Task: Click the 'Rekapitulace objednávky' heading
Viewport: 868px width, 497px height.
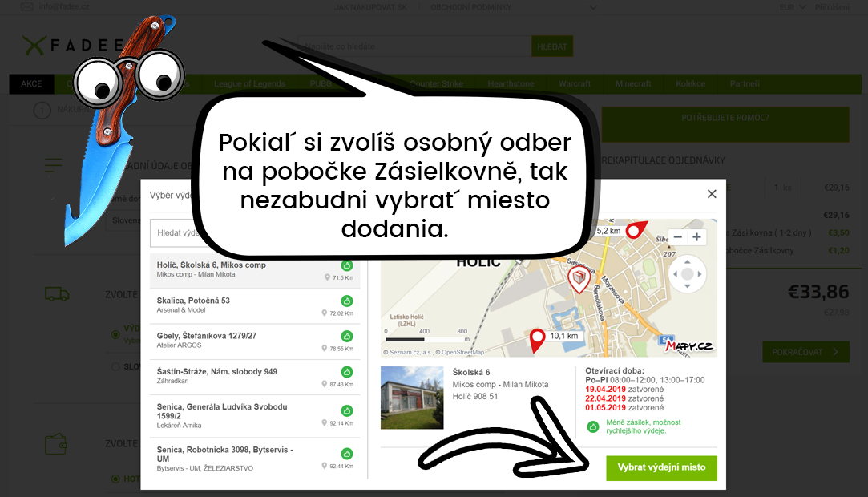Action: 663,160
